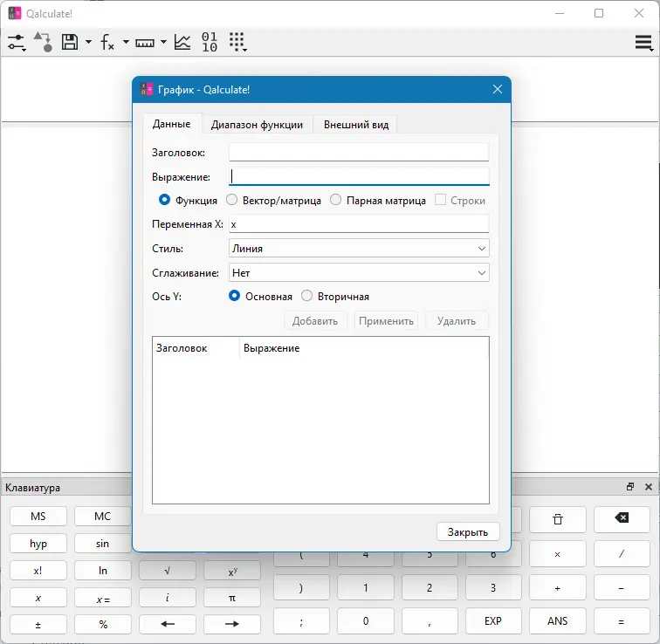Open the Сглаживание dropdown showing Нет
This screenshot has height=644, width=660.
tap(359, 272)
